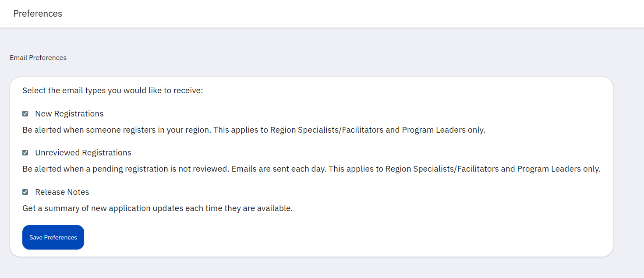Click the Unreviewed Registrations daily email description
This screenshot has width=644, height=278.
(x=311, y=169)
